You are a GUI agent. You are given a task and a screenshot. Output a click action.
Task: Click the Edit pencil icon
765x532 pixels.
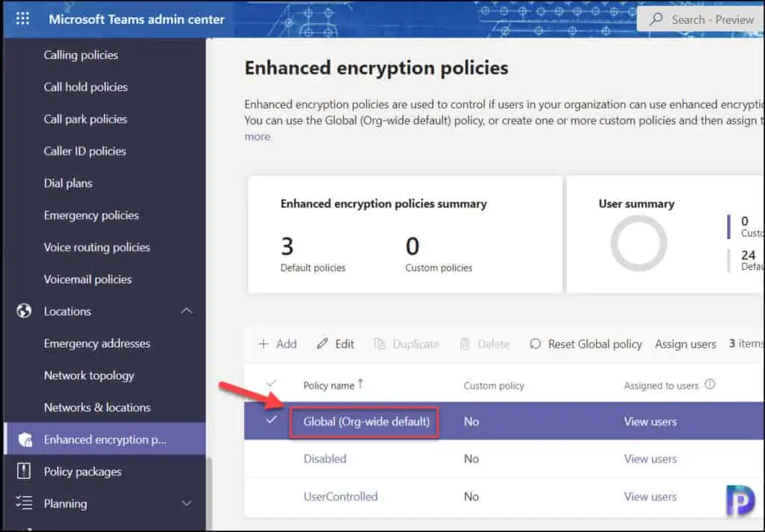click(x=322, y=344)
